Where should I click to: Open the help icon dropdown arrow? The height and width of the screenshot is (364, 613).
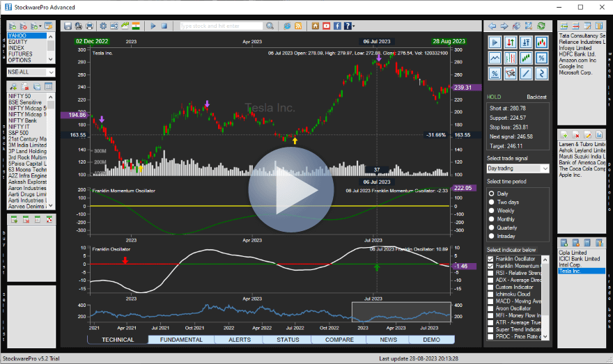(354, 26)
